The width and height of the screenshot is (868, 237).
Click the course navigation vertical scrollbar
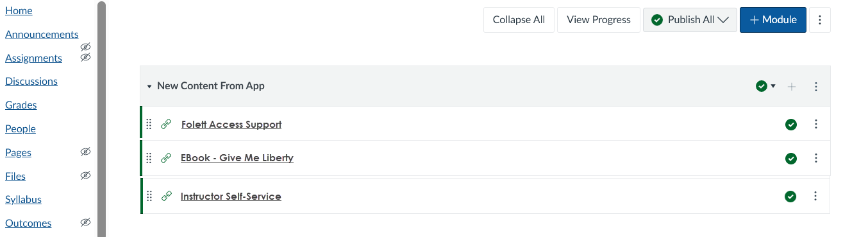(101, 119)
